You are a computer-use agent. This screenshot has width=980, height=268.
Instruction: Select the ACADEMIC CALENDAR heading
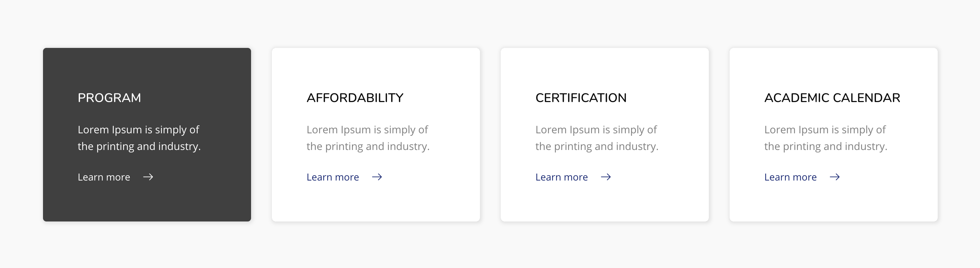point(832,98)
